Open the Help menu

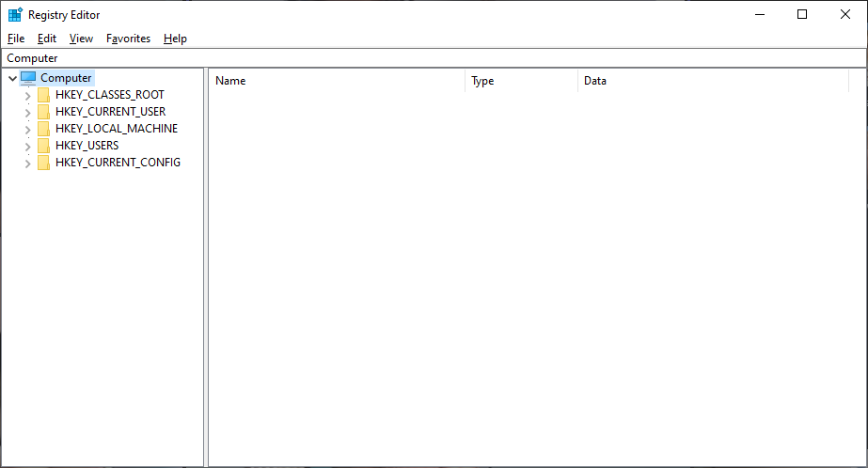point(175,39)
